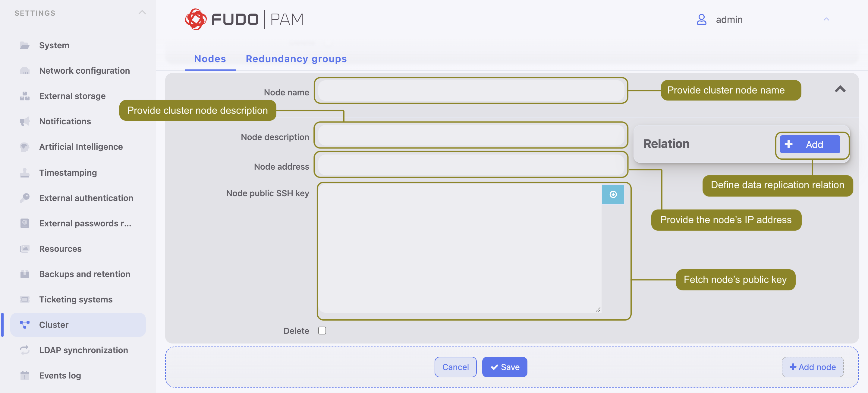The image size is (868, 393).
Task: Click the Timestamping icon
Action: coord(24,172)
